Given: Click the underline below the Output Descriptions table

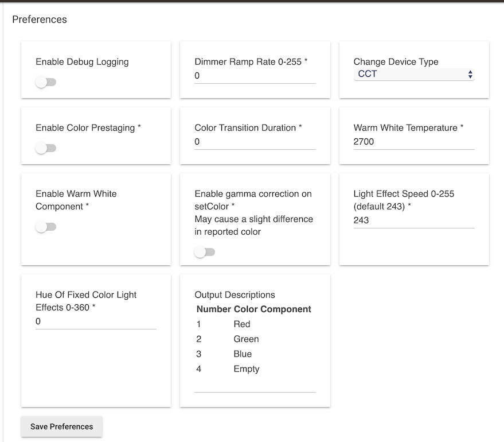Looking at the screenshot, I should tap(255, 392).
